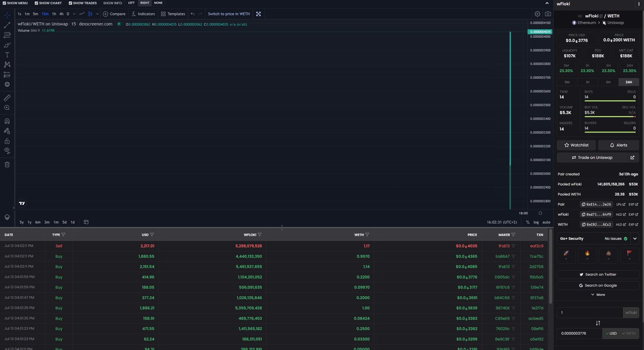Filter trades by Maker column
Image resolution: width=644 pixels, height=350 pixels.
[x=513, y=235]
